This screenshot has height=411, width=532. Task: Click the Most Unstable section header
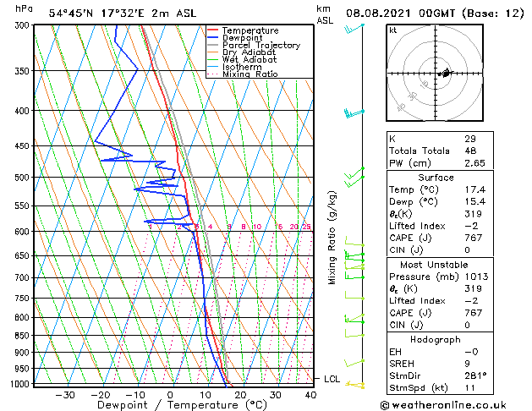pyautogui.click(x=434, y=265)
